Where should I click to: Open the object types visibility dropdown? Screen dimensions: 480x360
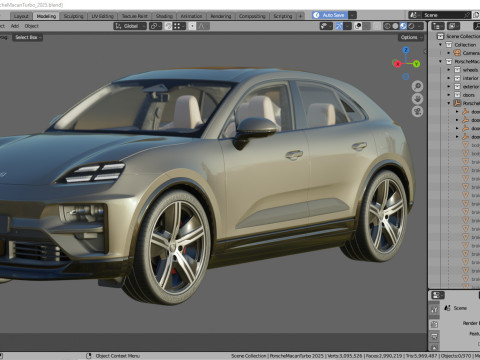pos(326,26)
